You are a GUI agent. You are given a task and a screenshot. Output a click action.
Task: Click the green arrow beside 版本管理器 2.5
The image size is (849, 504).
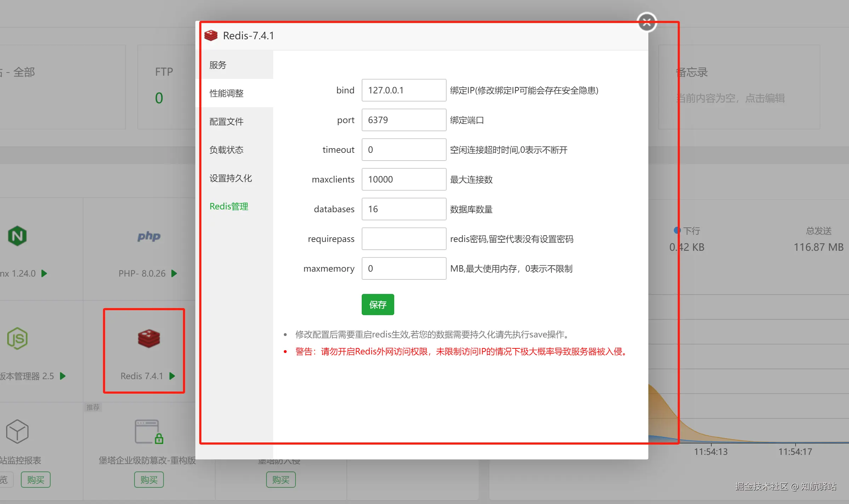coord(63,376)
